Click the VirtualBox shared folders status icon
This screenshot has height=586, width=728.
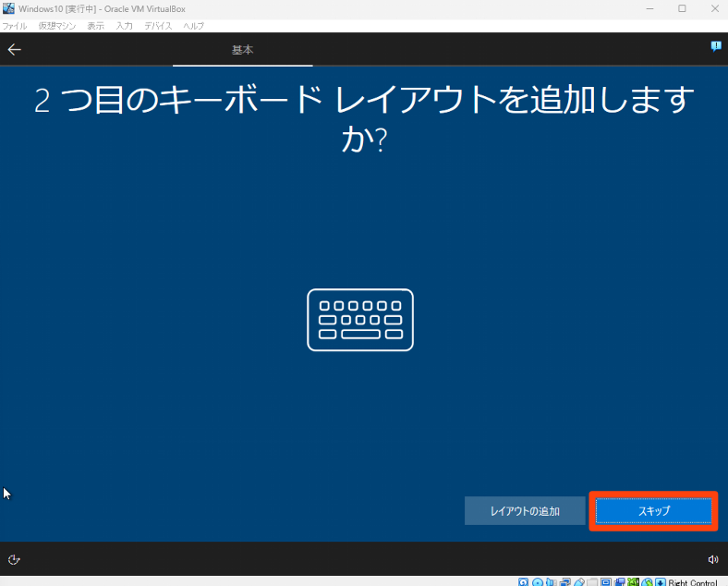click(x=592, y=582)
